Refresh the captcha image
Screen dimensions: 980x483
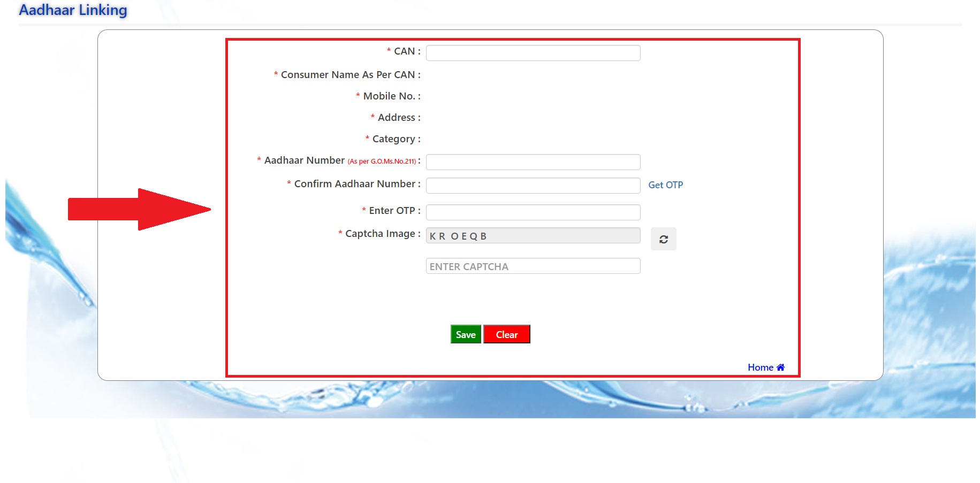tap(664, 239)
